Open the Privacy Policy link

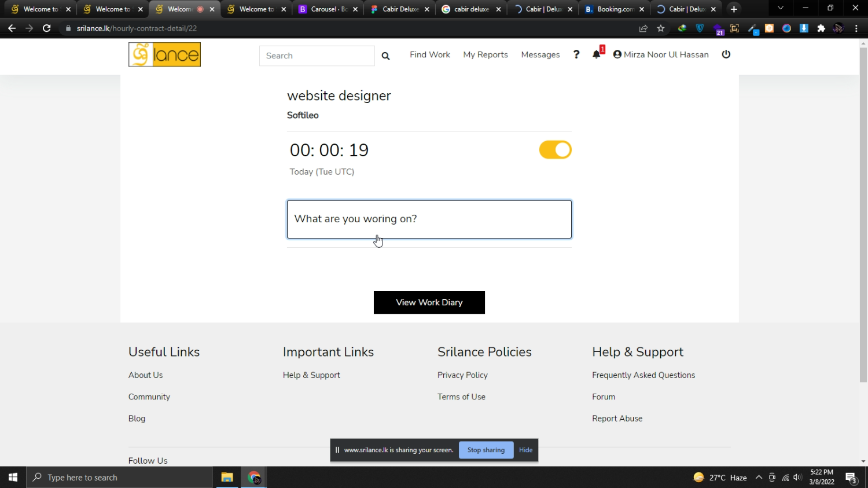[462, 375]
